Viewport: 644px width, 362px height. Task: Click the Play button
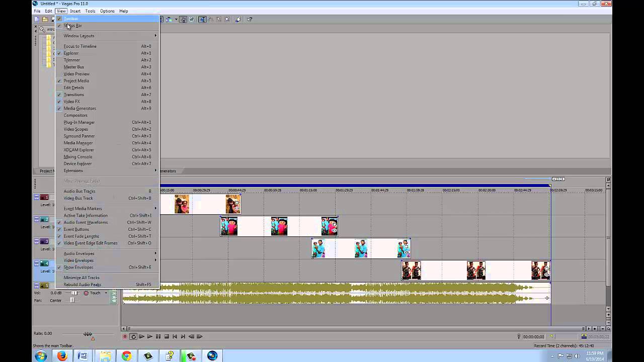[150, 336]
